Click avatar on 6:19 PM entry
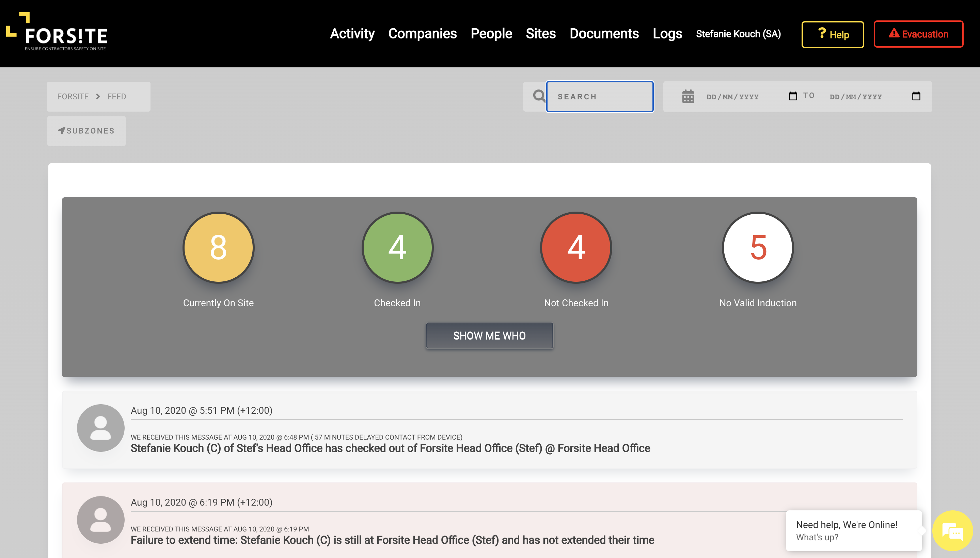The height and width of the screenshot is (558, 980). (x=100, y=520)
